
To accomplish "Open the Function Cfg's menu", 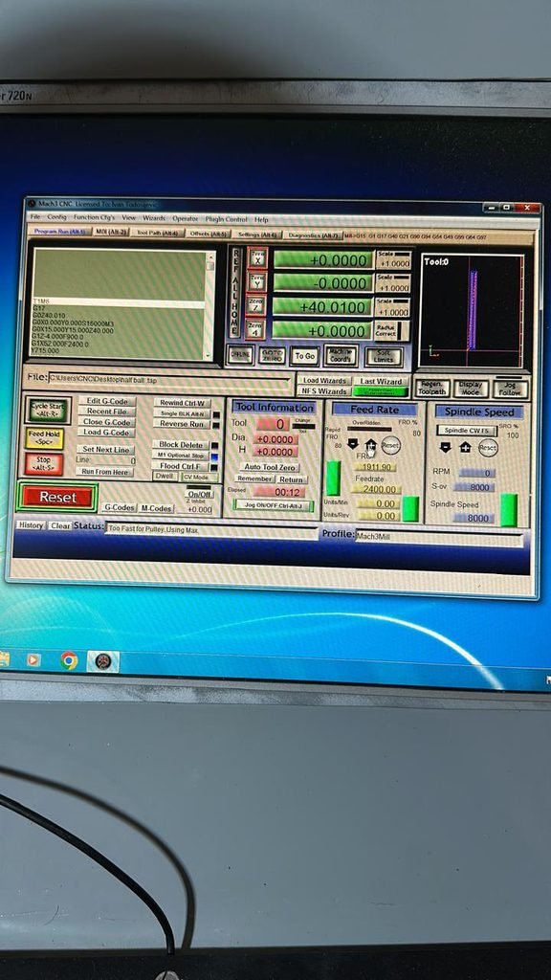I will (x=94, y=217).
